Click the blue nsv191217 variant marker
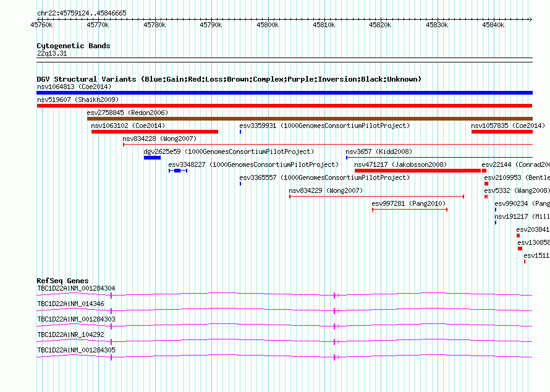 (495, 223)
